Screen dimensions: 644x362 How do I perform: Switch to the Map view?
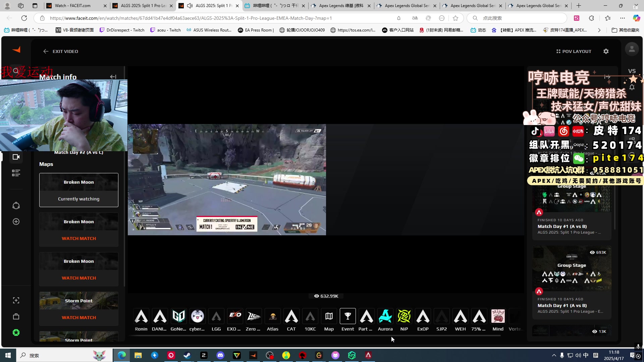pyautogui.click(x=329, y=320)
